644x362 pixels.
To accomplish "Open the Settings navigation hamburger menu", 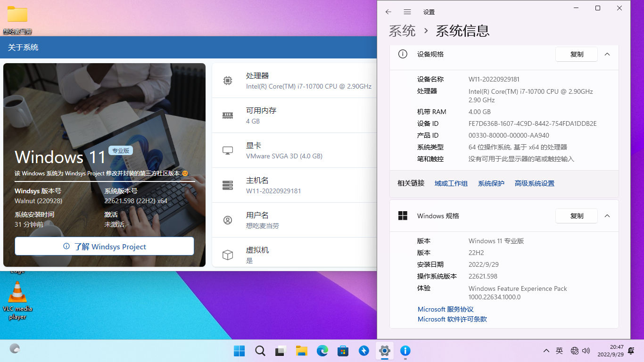I will click(x=407, y=12).
